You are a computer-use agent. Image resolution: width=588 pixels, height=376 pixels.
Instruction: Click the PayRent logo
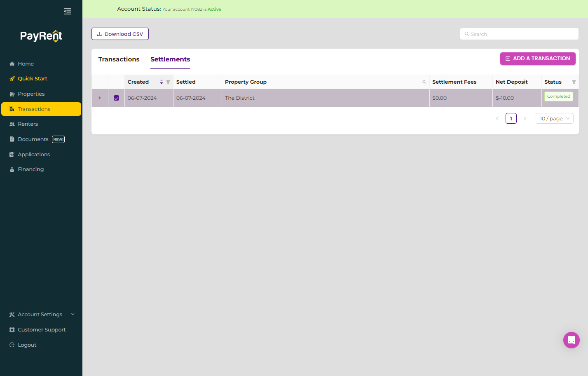41,36
